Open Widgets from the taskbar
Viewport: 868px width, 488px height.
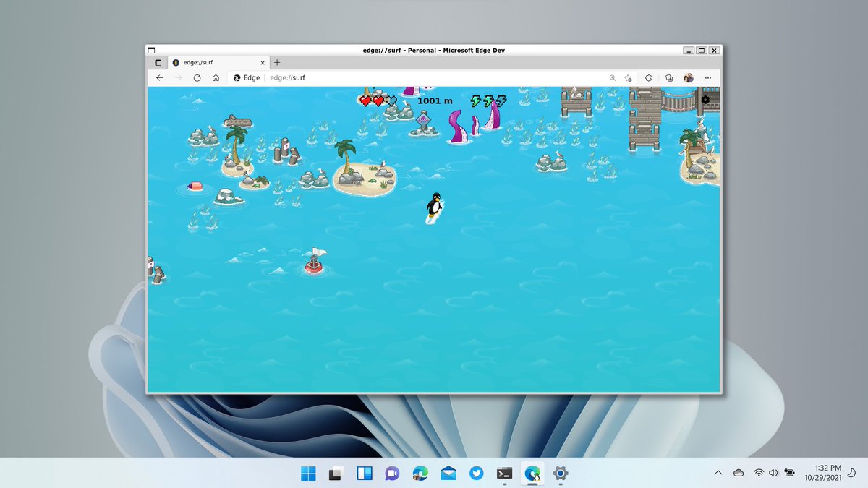pyautogui.click(x=364, y=474)
